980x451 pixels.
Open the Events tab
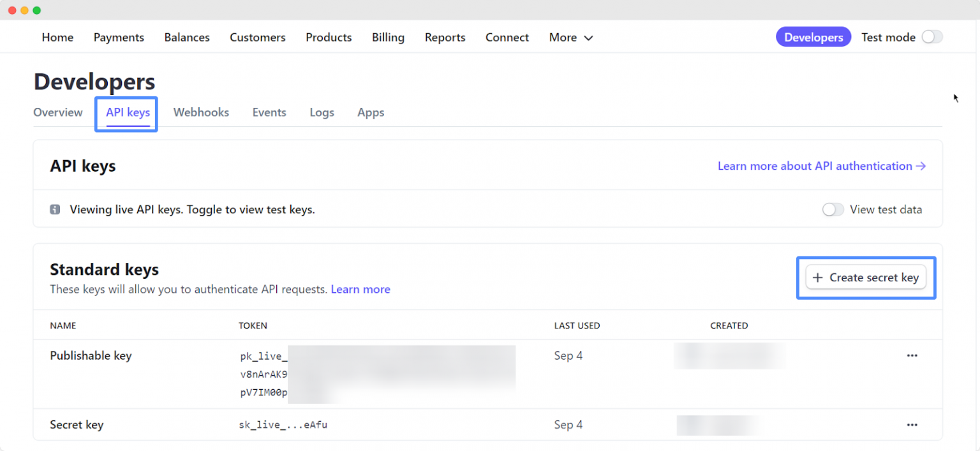coord(269,112)
